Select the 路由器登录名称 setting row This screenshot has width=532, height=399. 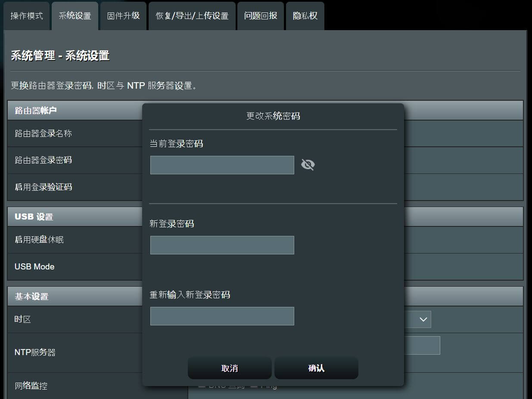[x=44, y=133]
